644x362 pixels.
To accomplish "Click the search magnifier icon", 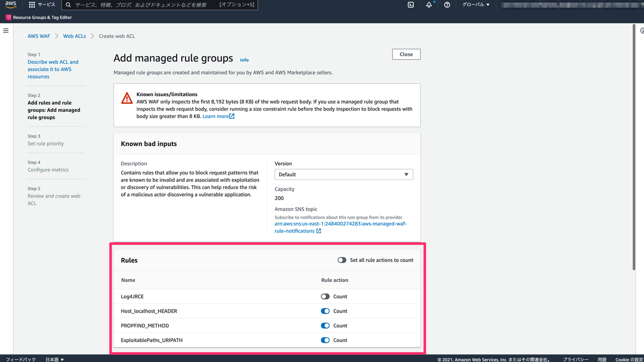I will [68, 5].
